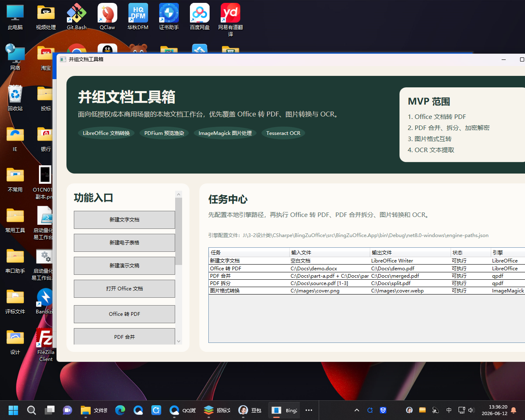Open the Windows Start menu
The image size is (525, 420).
pos(14,410)
